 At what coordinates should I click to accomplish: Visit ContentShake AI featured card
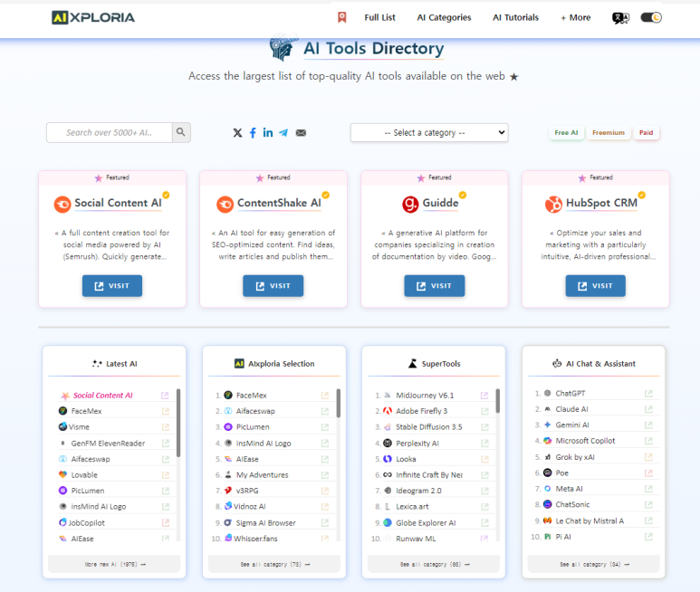click(x=273, y=285)
